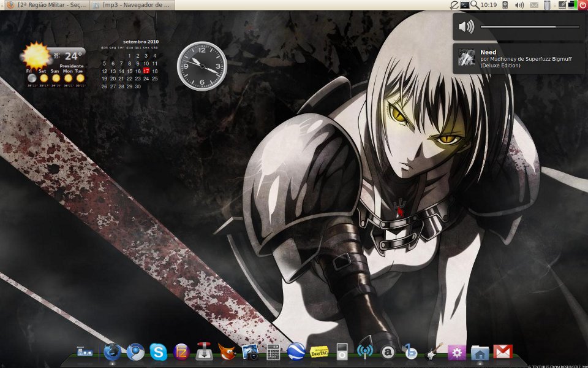
Task: Switch to the '2ª Região Militar' Firefox window
Action: coord(47,5)
